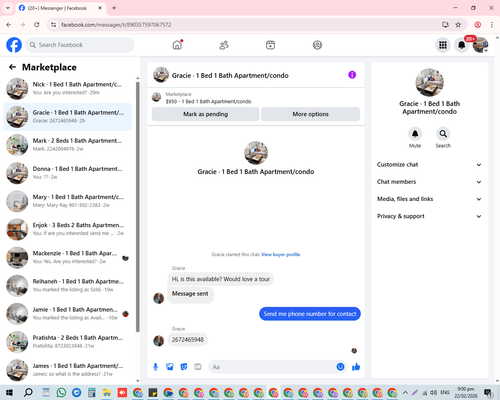Screen dimensions: 500x400
Task: Open the Groups icon in top navigation
Action: pos(317,45)
